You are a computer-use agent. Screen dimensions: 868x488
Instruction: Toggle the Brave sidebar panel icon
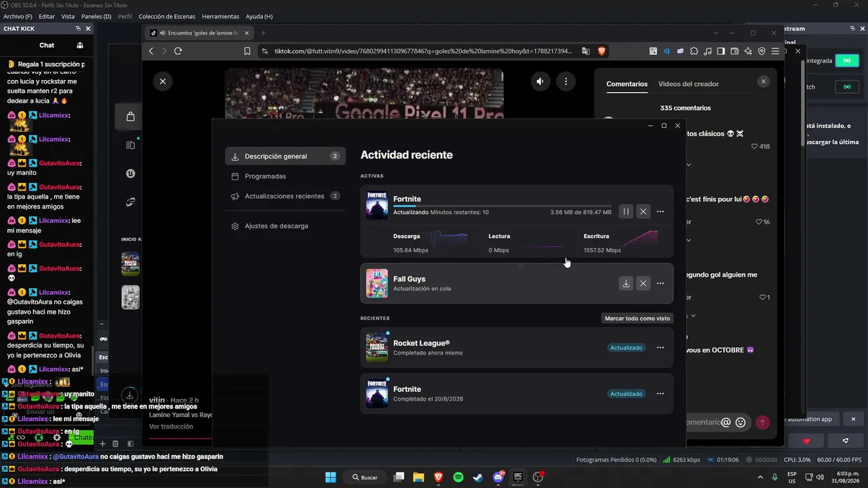tap(722, 51)
